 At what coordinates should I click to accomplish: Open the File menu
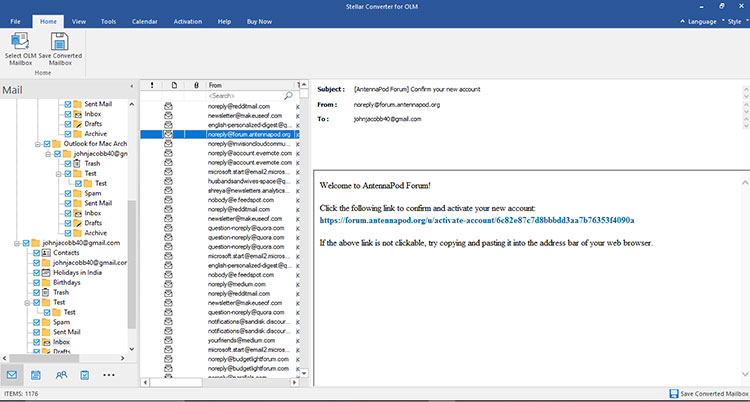point(15,22)
